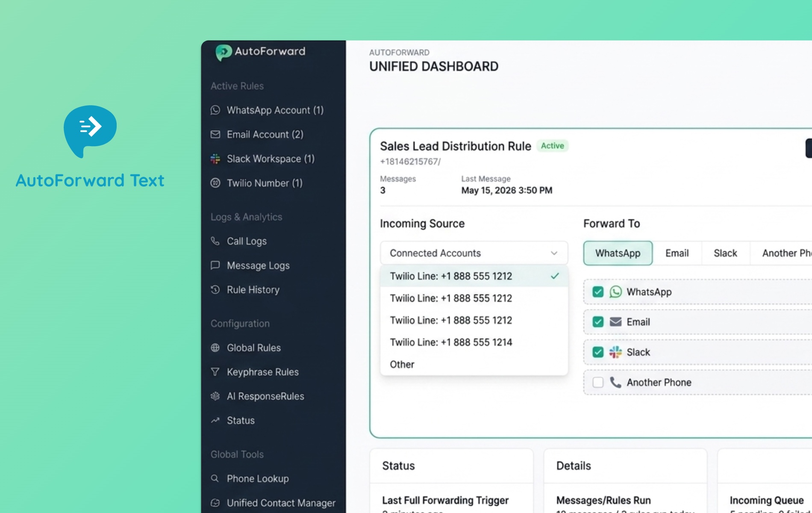Open the Connected Accounts dropdown
Image resolution: width=812 pixels, height=513 pixels.
[474, 253]
